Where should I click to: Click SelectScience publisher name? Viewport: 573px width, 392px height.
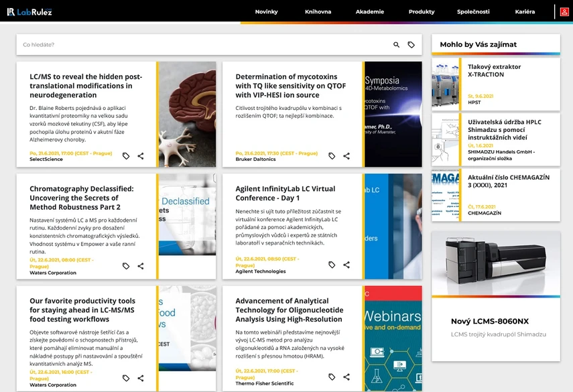[x=46, y=159]
